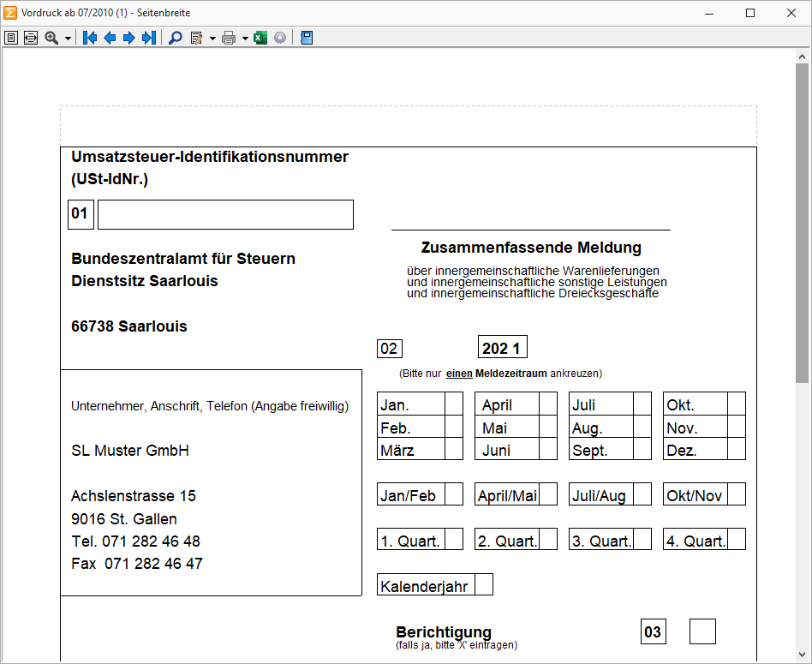The width and height of the screenshot is (812, 664).
Task: Click the field number box '01'
Action: coord(81,214)
